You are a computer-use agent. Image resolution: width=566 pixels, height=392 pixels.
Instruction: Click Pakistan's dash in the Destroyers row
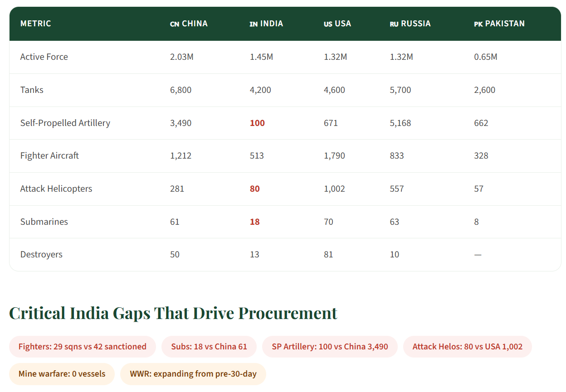click(478, 255)
